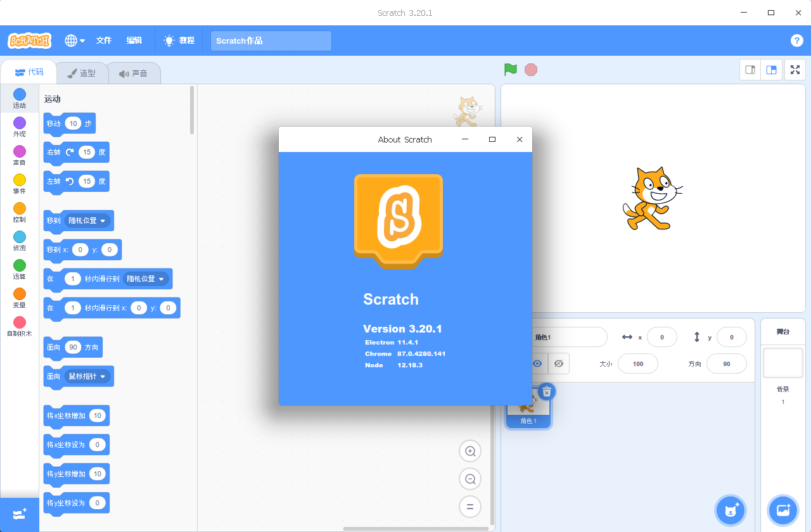Expand 随机位置 dropdown in 秒内滑行到 block
The image size is (811, 532).
(146, 279)
